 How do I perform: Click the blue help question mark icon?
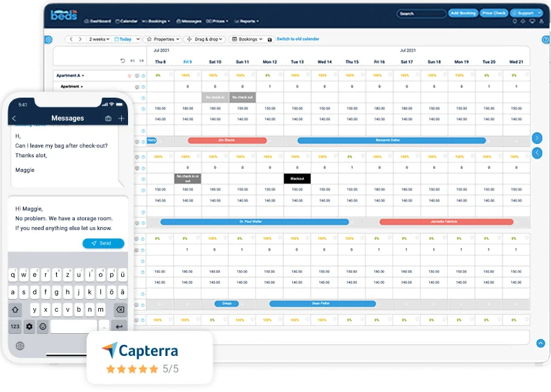coord(545,39)
